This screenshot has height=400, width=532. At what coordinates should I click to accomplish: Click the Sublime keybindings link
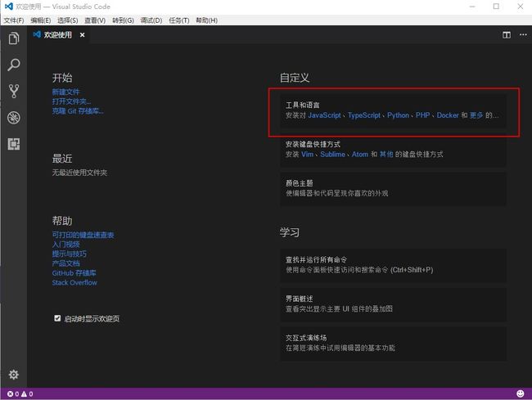(x=333, y=155)
